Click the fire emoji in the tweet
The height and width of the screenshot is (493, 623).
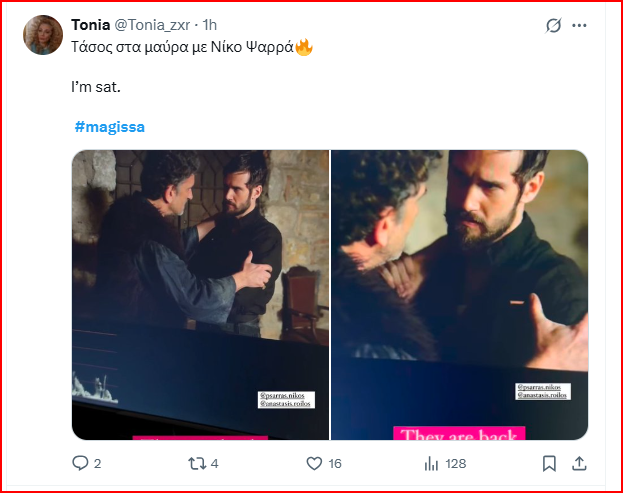tap(304, 48)
